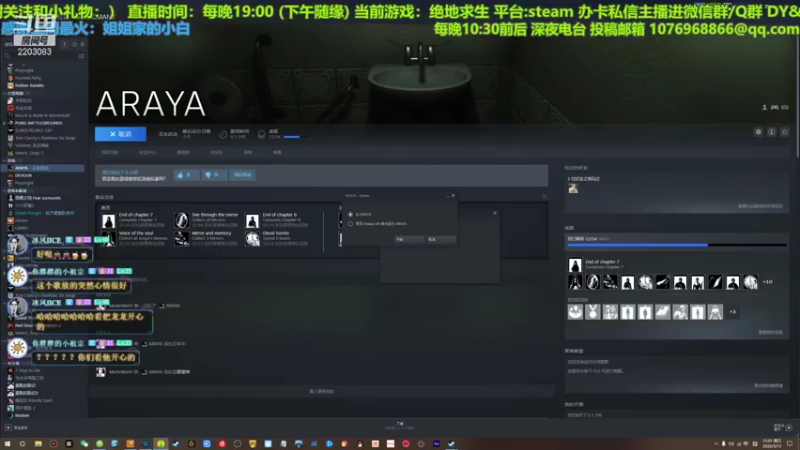Click the left confirm button in launch dialog

[409, 239]
